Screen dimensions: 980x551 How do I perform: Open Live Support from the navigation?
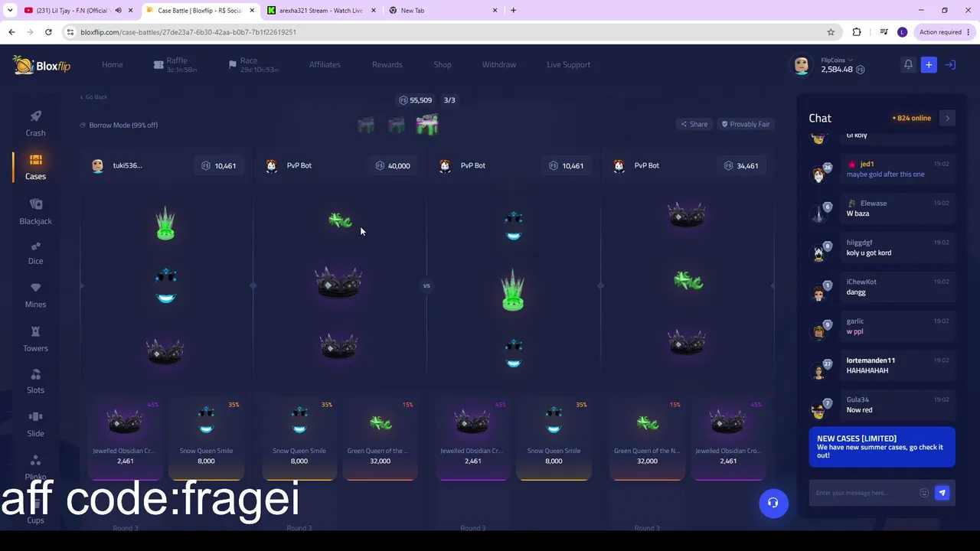coord(568,65)
